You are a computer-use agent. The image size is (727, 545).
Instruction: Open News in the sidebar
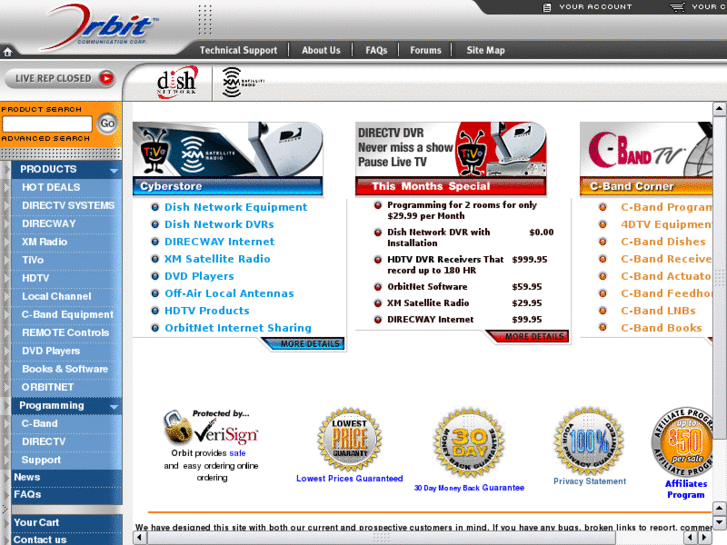(26, 477)
